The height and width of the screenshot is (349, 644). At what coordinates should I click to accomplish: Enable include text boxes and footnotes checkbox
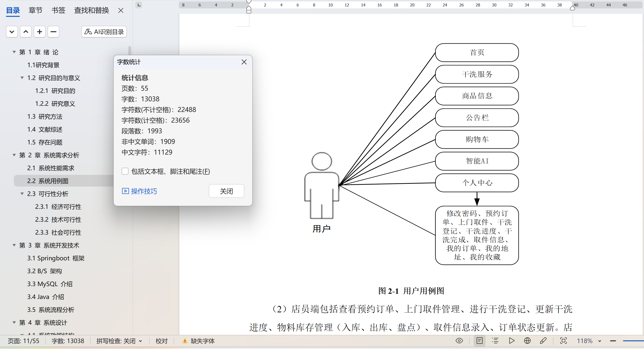pyautogui.click(x=125, y=171)
